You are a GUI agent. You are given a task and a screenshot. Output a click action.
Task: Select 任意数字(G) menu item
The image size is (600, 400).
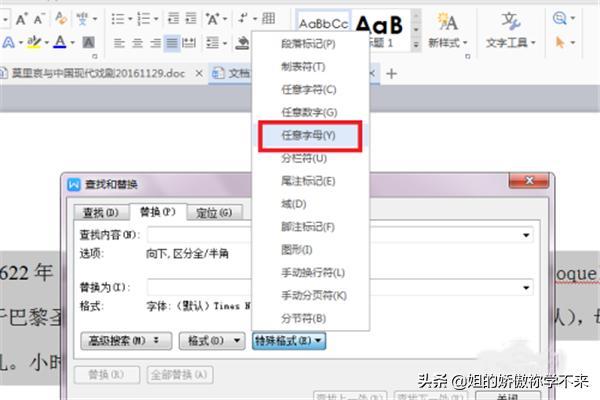tap(310, 113)
